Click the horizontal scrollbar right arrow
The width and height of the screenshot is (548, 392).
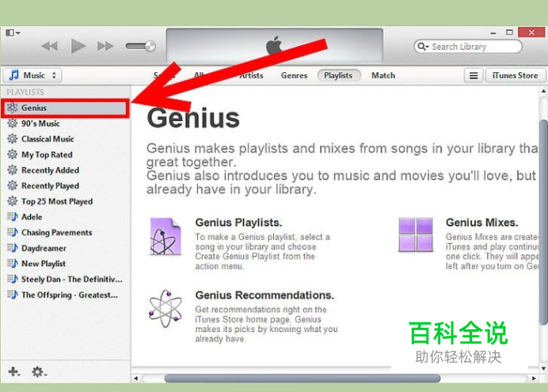(534, 378)
